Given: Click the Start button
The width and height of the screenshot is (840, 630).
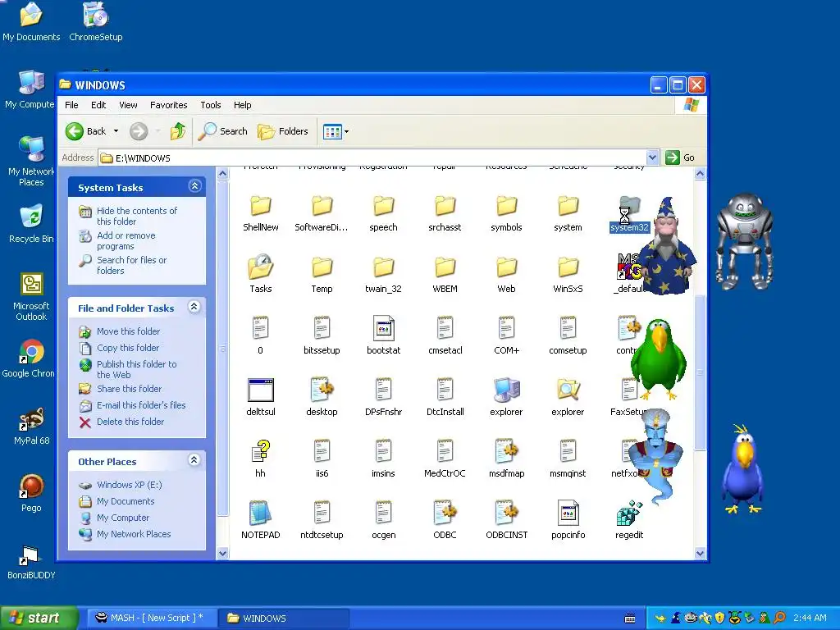Looking at the screenshot, I should pos(38,619).
